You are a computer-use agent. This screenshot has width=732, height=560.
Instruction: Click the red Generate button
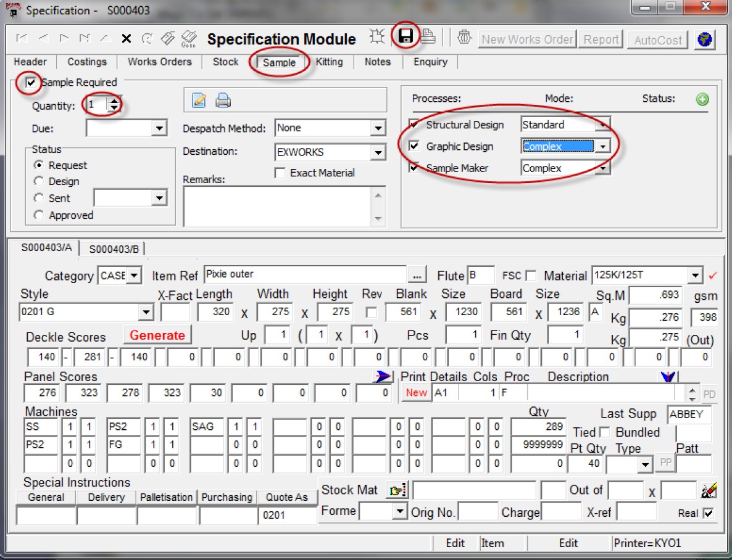click(157, 336)
